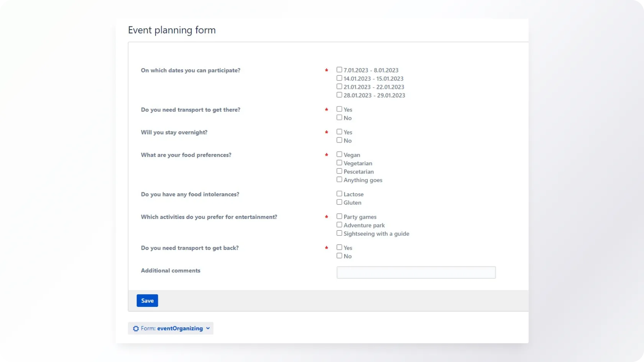Check Yes for transport to get there
The height and width of the screenshot is (362, 644).
coord(339,109)
